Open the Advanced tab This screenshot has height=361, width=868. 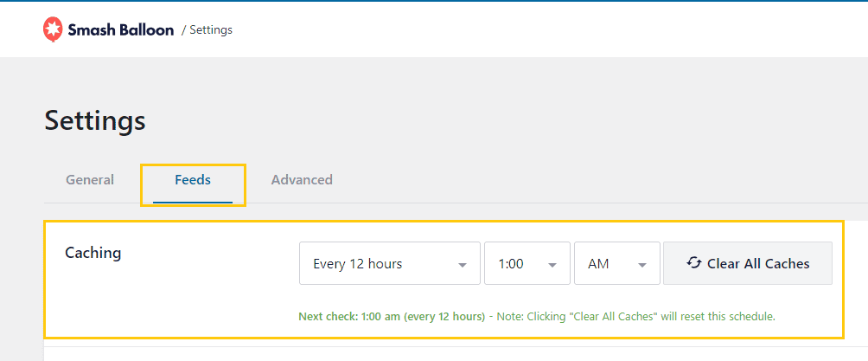click(302, 180)
